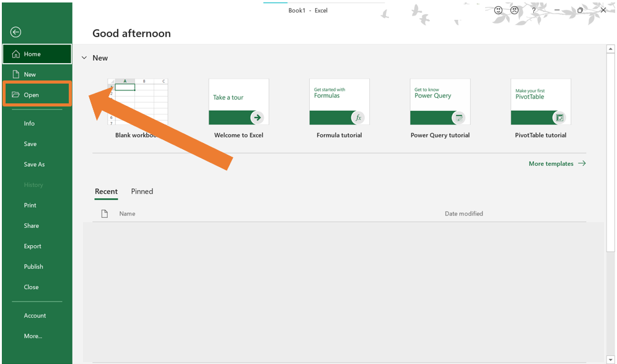Switch to the Recent tab
Image resolution: width=617 pixels, height=364 pixels.
coord(107,191)
